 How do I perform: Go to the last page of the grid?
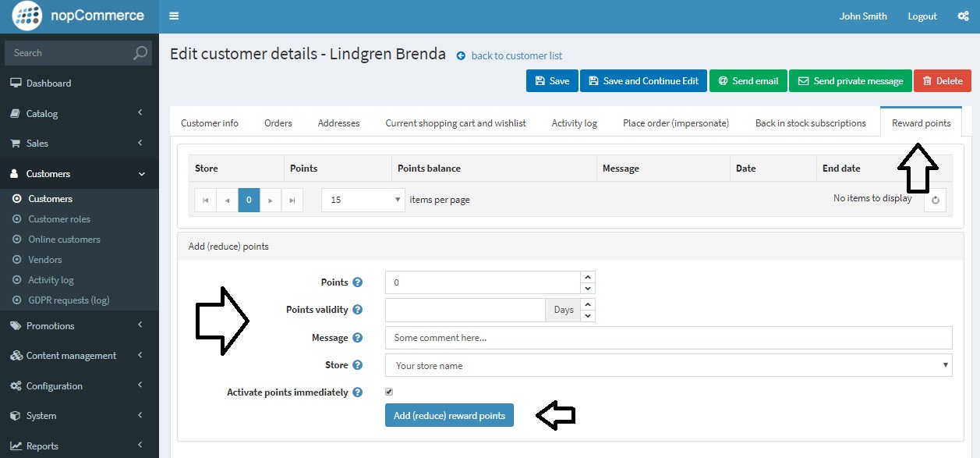tap(292, 200)
